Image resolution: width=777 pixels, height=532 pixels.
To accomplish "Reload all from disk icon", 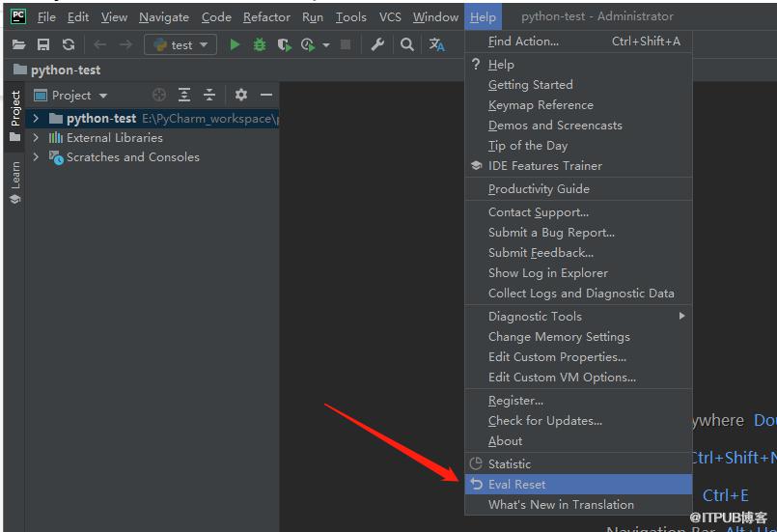I will 69,45.
